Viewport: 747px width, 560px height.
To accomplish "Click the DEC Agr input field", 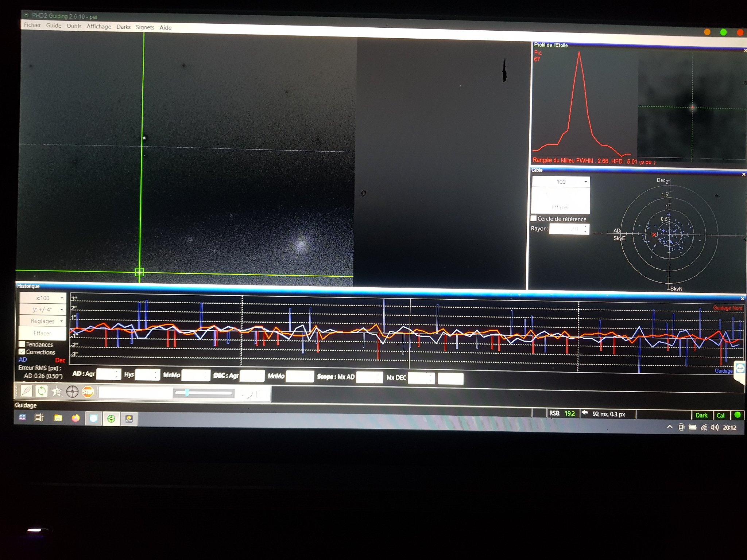I will pyautogui.click(x=252, y=376).
